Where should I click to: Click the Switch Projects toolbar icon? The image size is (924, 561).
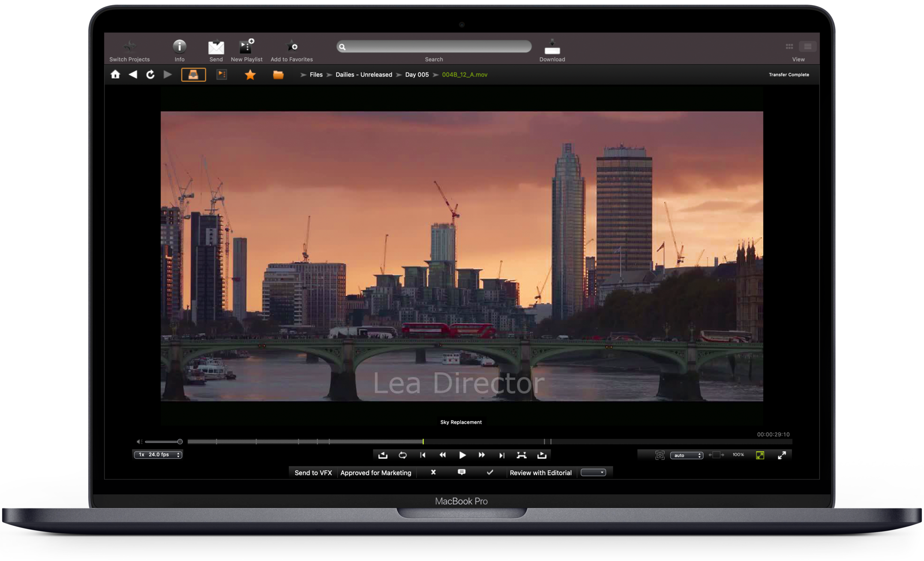(x=129, y=46)
